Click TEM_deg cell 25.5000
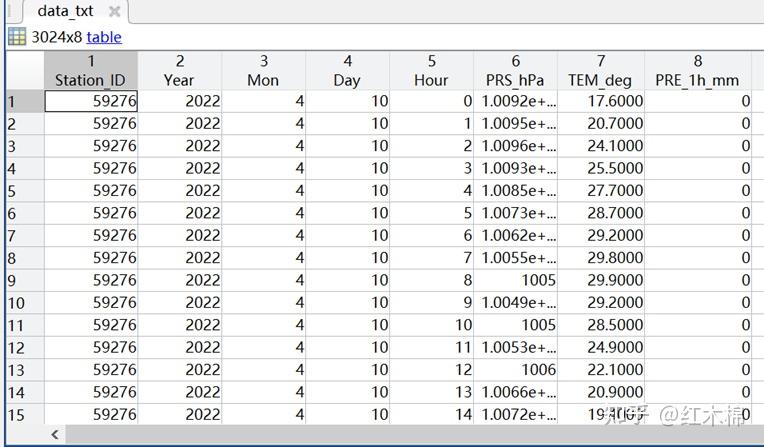This screenshot has width=764, height=447. (x=601, y=169)
